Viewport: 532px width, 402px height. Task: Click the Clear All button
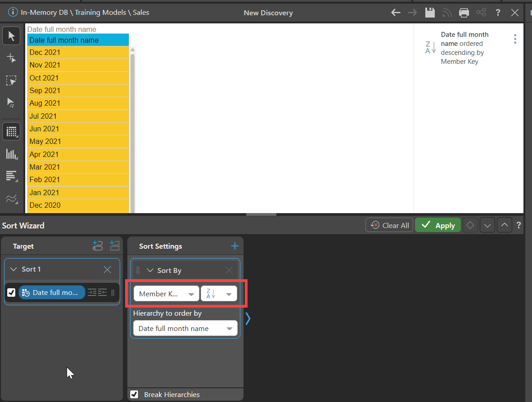click(389, 225)
